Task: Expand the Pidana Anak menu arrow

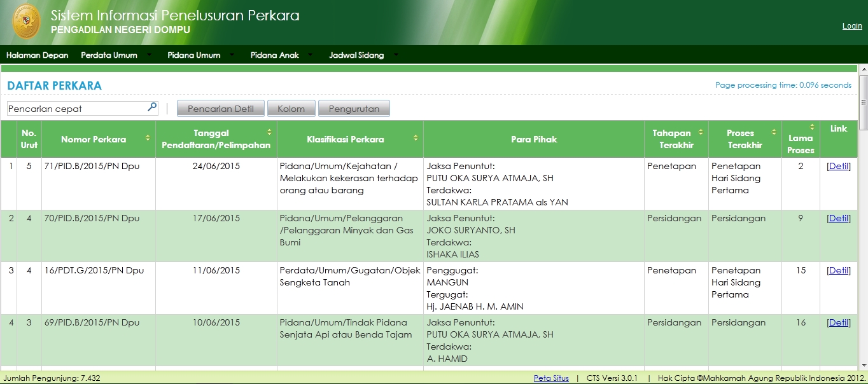Action: 311,55
